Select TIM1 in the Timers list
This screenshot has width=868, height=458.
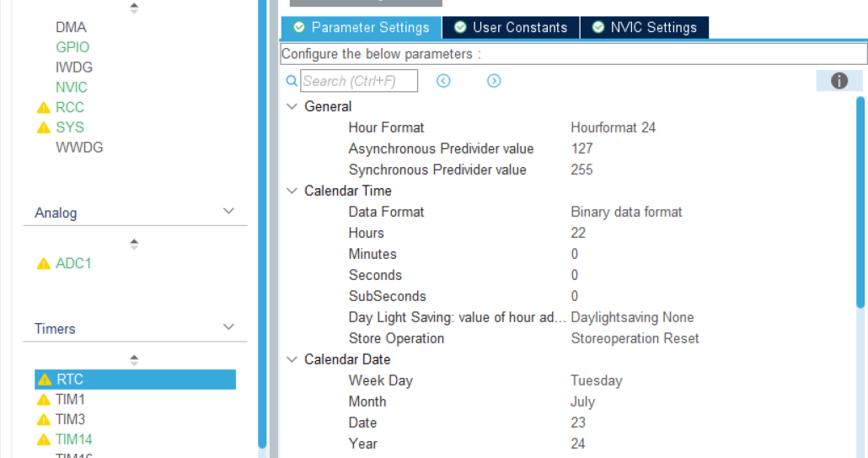pyautogui.click(x=70, y=399)
